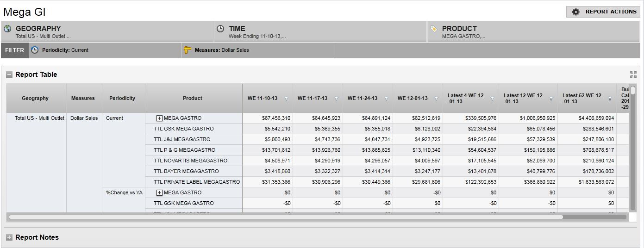Expand MEGA GASTRO under %Change vs YA
This screenshot has height=248, width=644.
pyautogui.click(x=159, y=192)
